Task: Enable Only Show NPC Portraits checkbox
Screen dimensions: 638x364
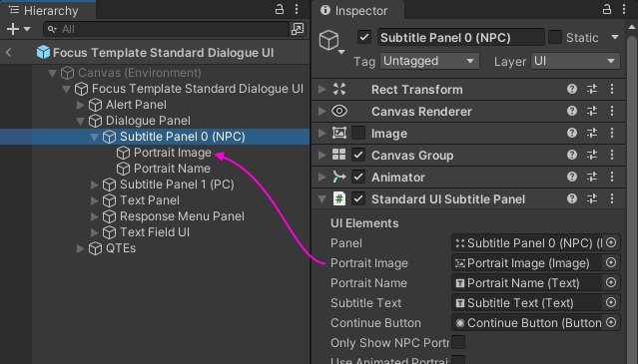Action: point(458,342)
